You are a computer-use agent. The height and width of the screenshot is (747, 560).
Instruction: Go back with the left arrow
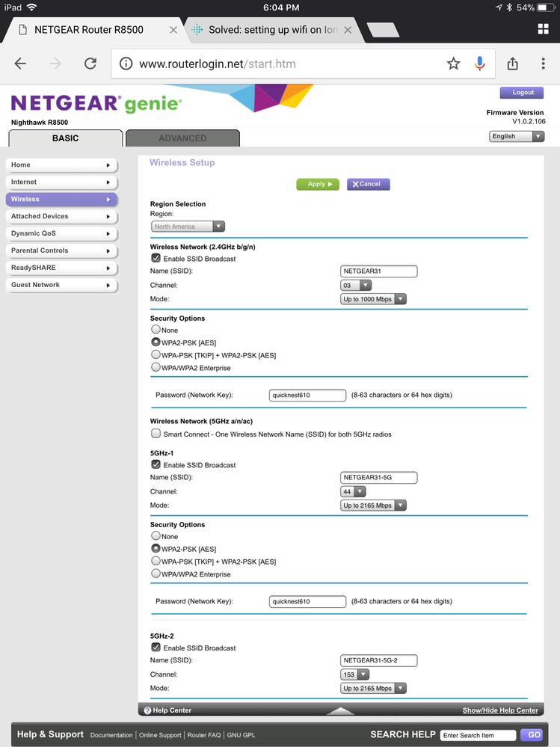[x=20, y=64]
